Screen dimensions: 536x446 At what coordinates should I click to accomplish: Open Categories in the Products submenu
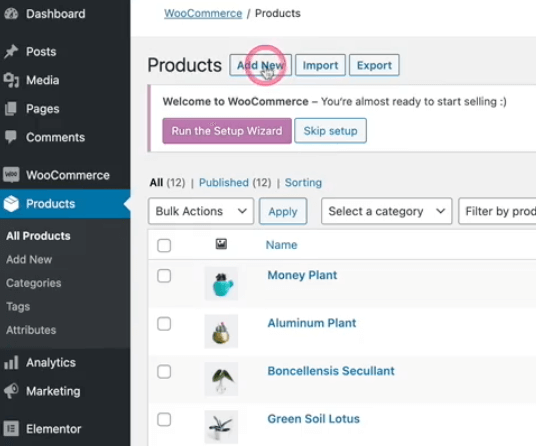tap(34, 283)
